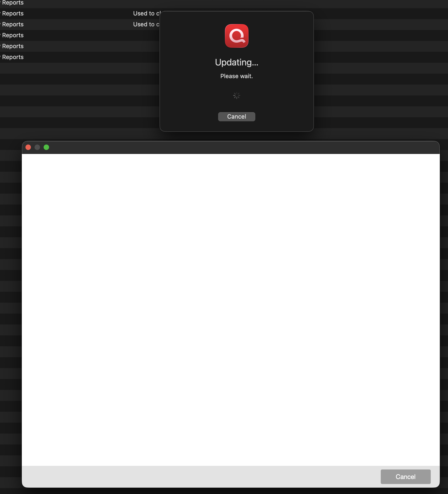The image size is (448, 494).
Task: Collapse the last Reports row's disclosure triangle
Action: [0, 57]
